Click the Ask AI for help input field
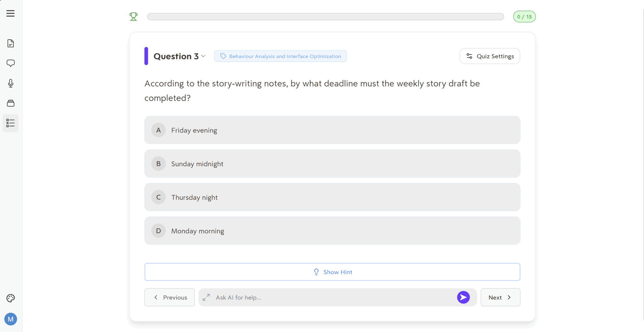Viewport: 644px width, 332px height. (x=314, y=297)
